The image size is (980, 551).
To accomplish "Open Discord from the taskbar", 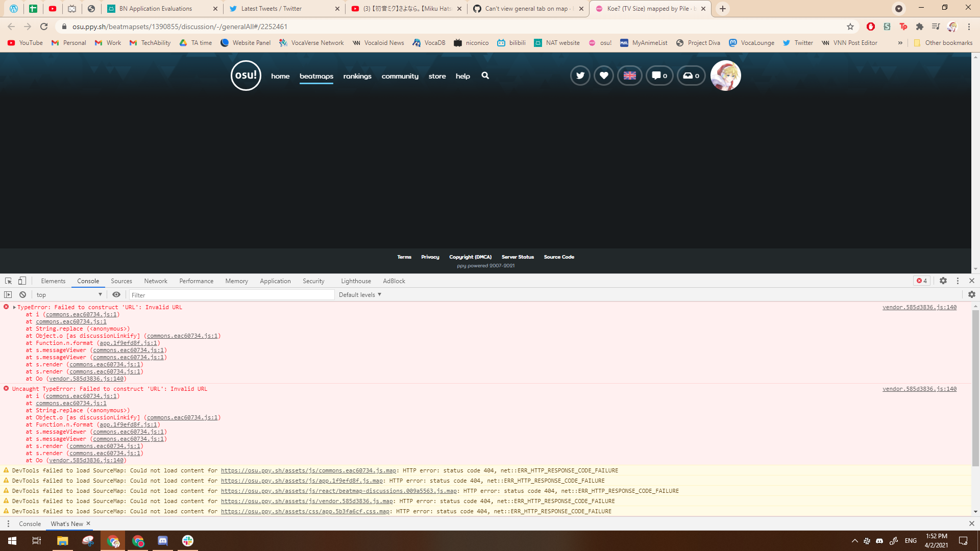I will (163, 540).
